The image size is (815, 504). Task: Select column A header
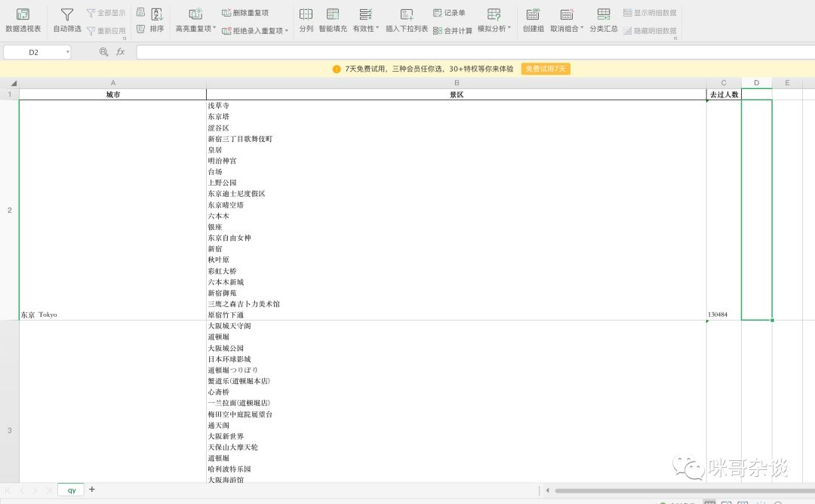point(112,83)
